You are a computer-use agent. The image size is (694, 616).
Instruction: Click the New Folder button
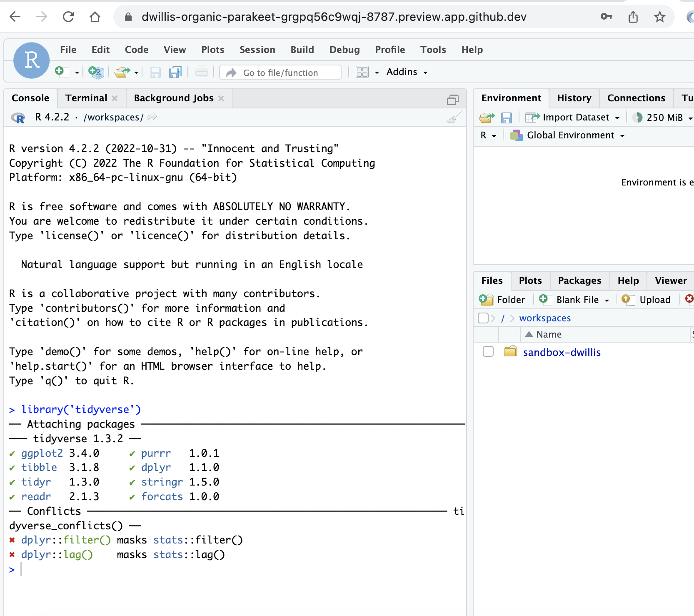tap(502, 300)
